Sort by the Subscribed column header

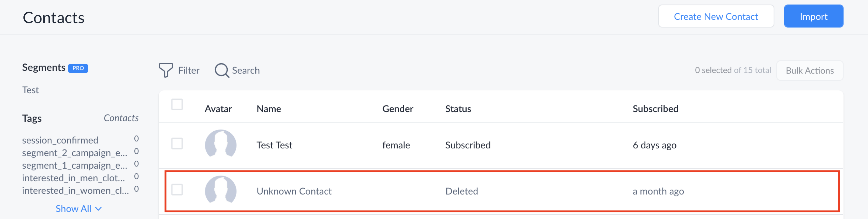pyautogui.click(x=655, y=109)
